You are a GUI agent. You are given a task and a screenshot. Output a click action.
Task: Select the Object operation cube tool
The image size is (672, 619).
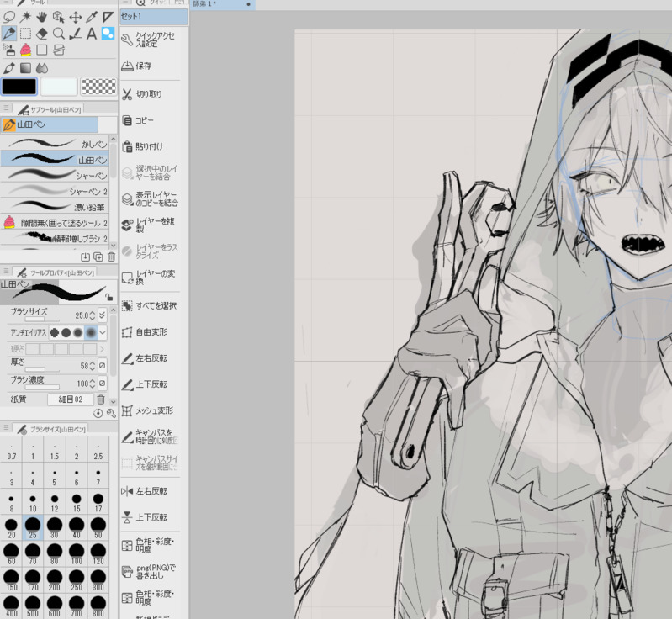click(x=58, y=17)
